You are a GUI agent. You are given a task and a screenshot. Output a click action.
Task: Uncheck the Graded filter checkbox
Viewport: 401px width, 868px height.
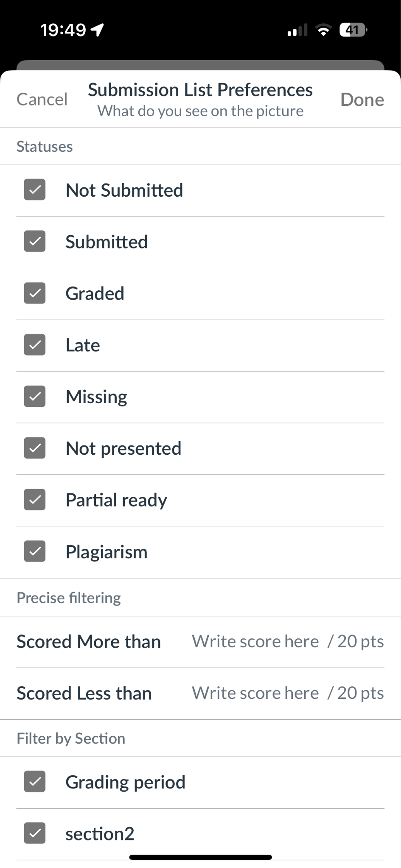point(35,293)
